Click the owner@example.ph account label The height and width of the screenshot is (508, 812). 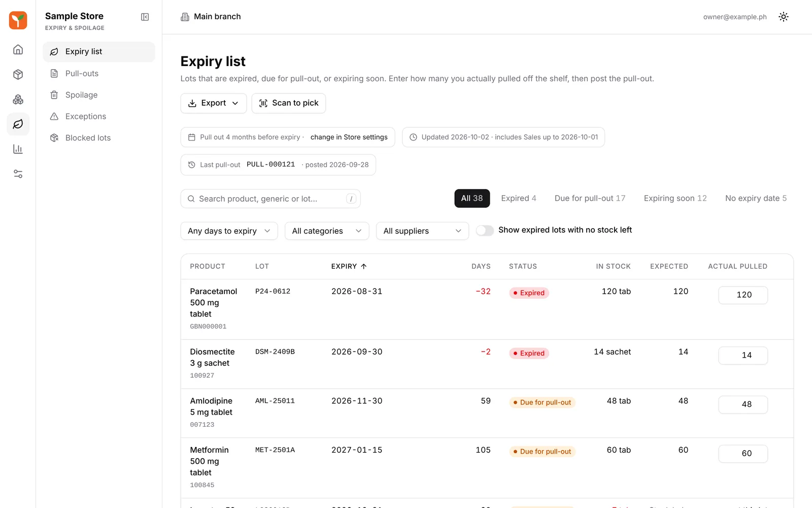[735, 17]
